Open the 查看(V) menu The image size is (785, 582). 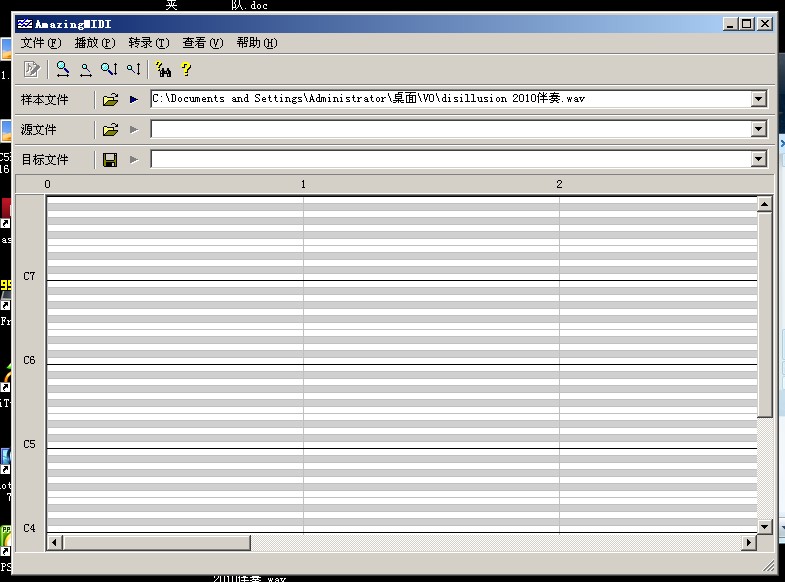point(203,43)
